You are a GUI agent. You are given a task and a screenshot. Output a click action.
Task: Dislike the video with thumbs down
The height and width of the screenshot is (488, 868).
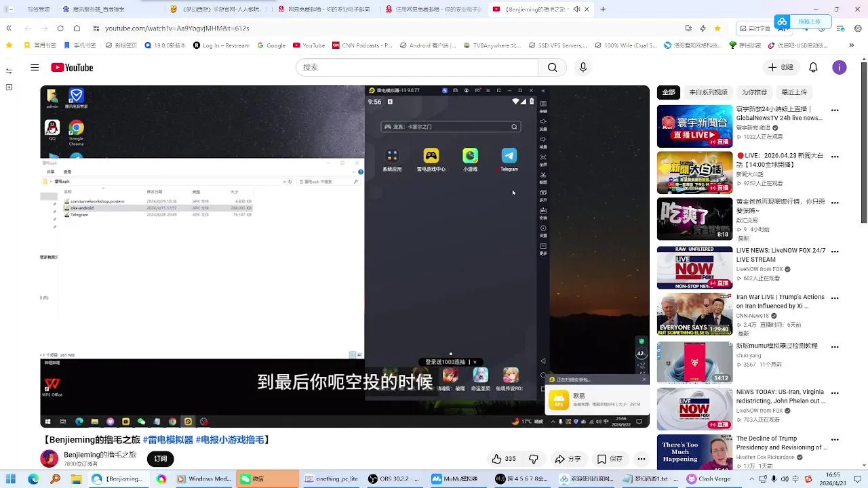click(534, 459)
